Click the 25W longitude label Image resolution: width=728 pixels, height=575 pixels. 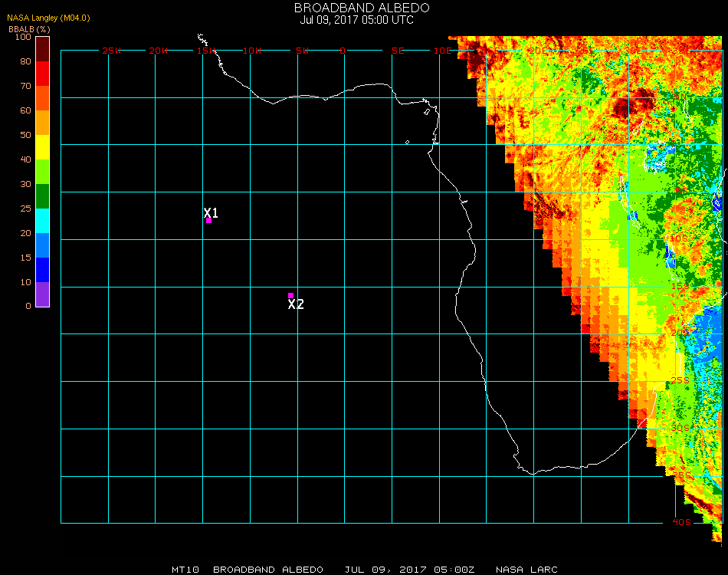tap(112, 51)
